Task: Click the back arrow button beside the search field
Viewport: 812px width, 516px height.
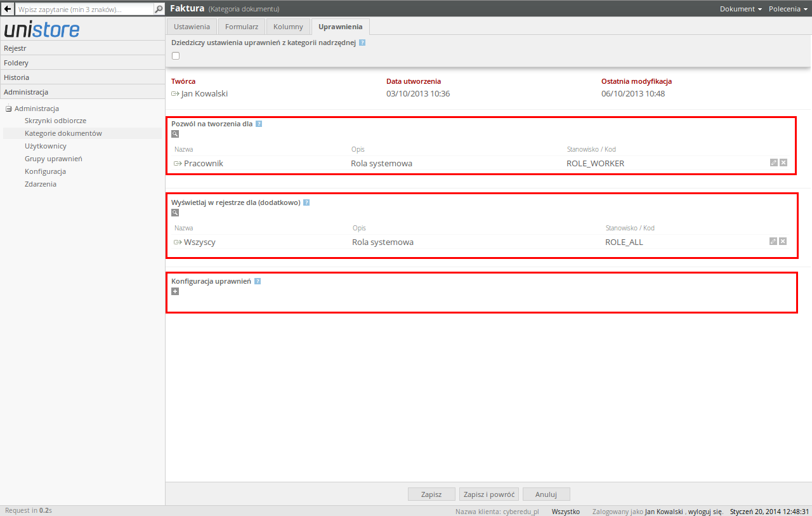Action: (x=9, y=10)
